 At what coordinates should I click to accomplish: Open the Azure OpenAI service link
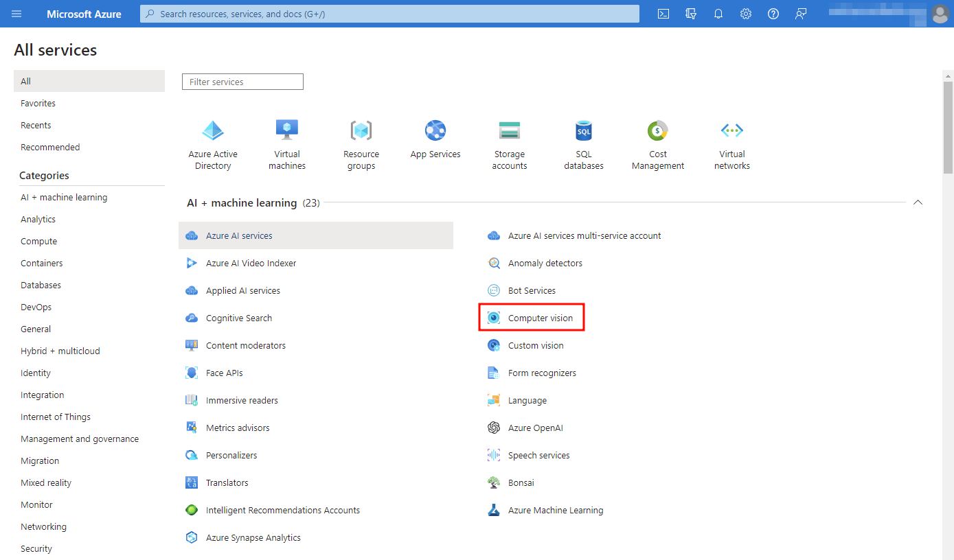click(x=535, y=428)
